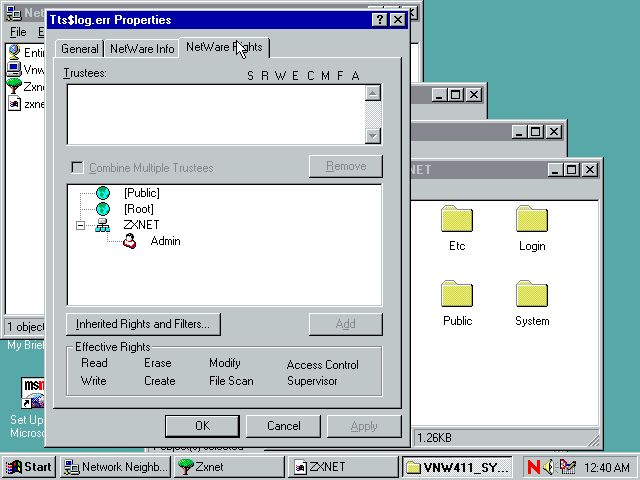
Task: Switch to Network Neighborhood taskbar button
Action: [x=116, y=467]
